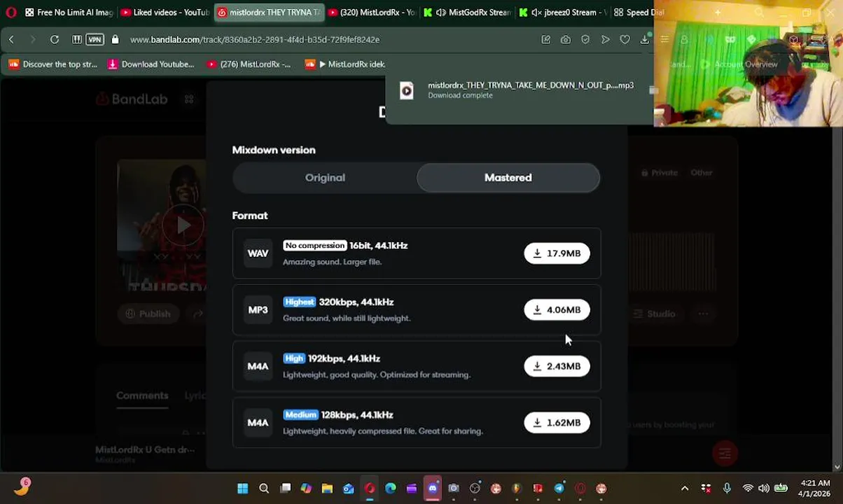This screenshot has width=843, height=504.
Task: Open the edit page snapshot icon
Action: (545, 40)
